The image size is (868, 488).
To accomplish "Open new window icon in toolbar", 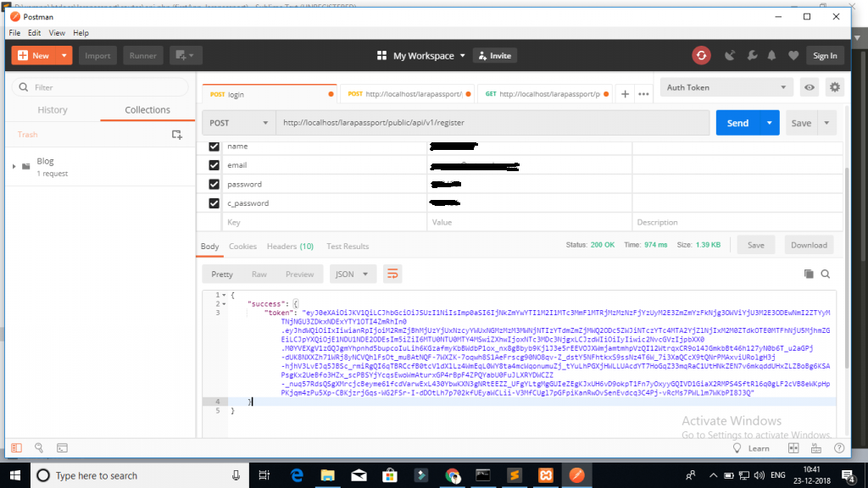I will (x=186, y=55).
